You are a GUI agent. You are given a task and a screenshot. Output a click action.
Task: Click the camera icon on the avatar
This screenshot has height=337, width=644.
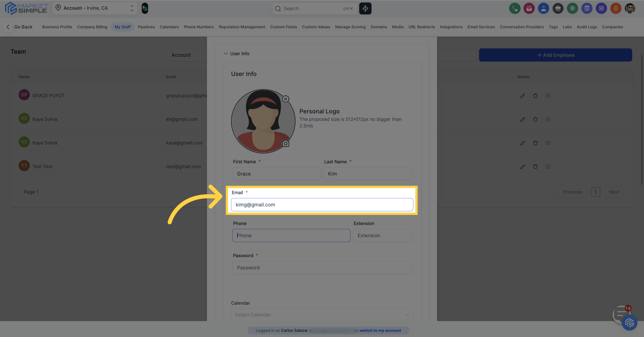tap(285, 144)
